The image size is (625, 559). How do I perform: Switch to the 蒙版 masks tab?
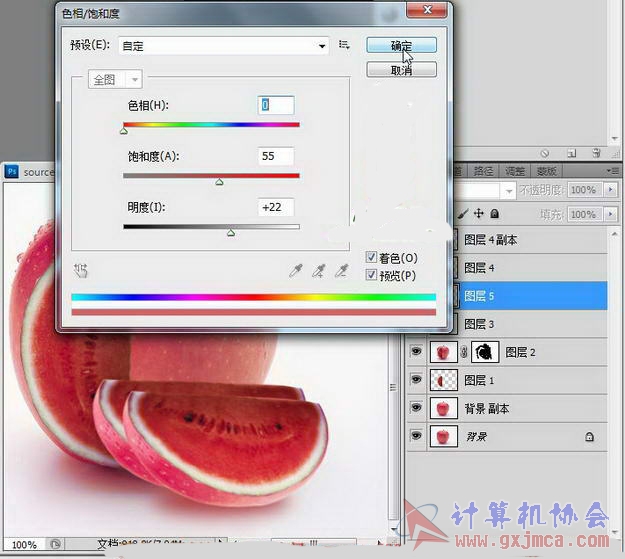pos(547,171)
